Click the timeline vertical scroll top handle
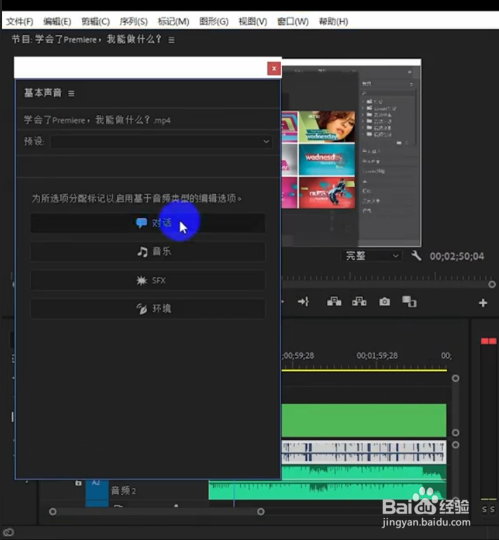This screenshot has height=540, width=499. (455, 378)
